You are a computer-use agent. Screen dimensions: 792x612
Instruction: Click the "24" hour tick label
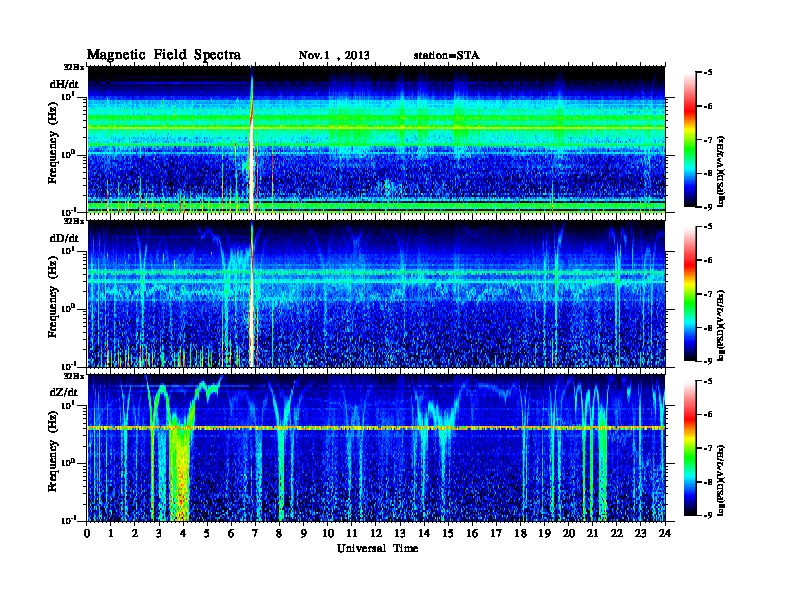click(x=665, y=533)
